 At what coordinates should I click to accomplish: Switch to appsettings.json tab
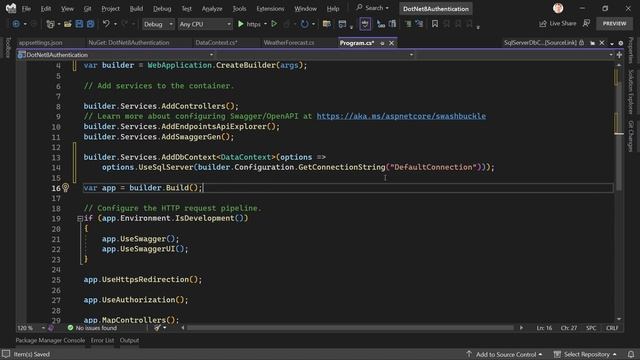click(x=41, y=42)
